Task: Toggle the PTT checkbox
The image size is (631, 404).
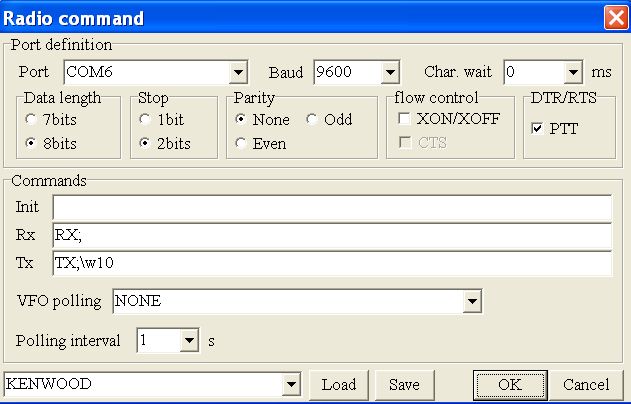Action: [x=538, y=129]
